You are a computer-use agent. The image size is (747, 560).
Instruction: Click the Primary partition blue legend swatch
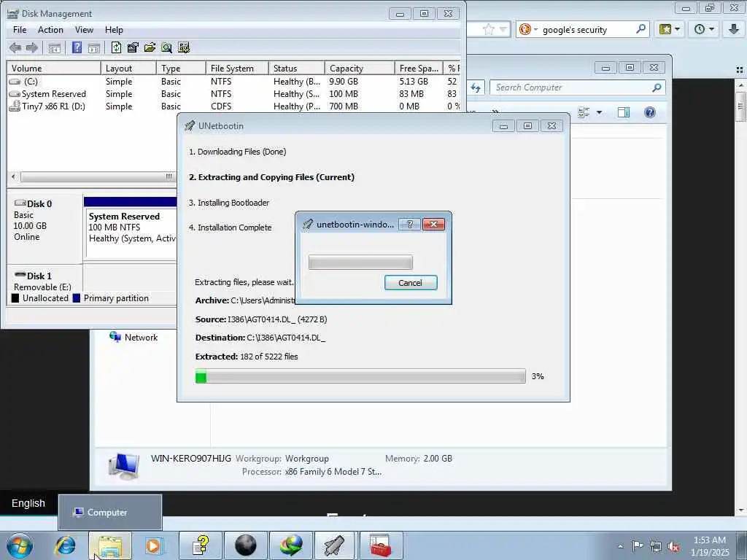pyautogui.click(x=76, y=298)
